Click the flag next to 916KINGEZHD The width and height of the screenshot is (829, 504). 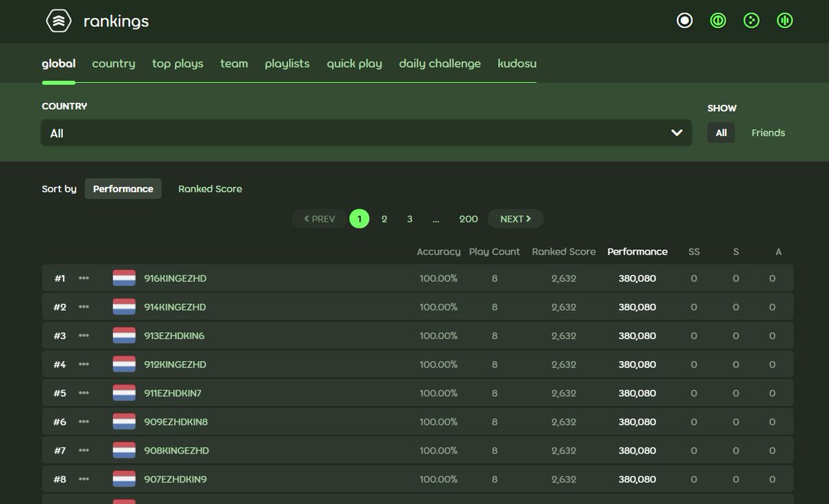point(124,278)
